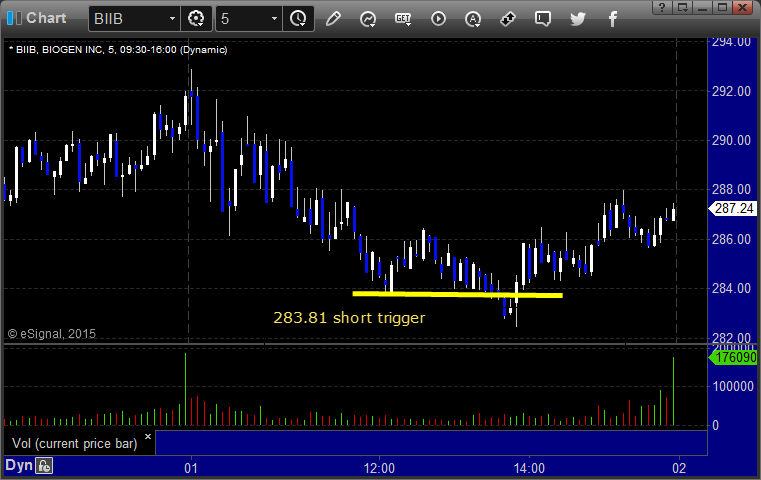
Task: Close the Vol study label
Action: 148,436
